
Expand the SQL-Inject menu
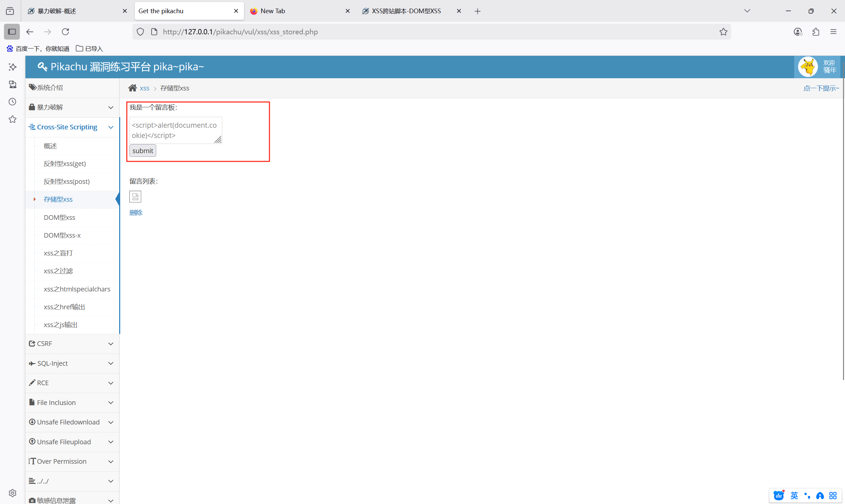coord(72,363)
